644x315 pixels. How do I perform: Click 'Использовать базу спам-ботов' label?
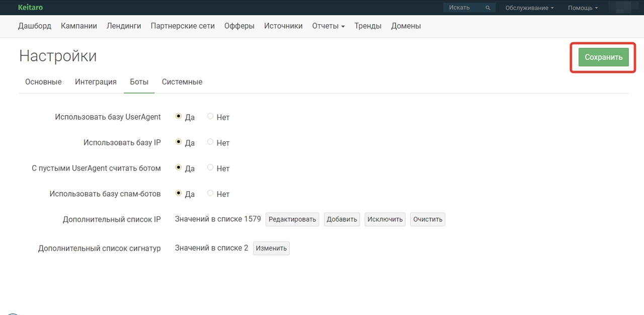(x=105, y=194)
